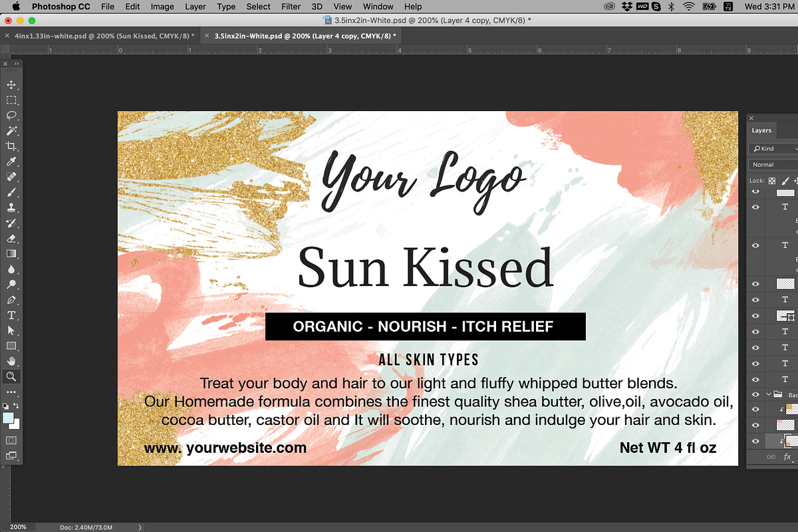
Task: Select the Layers panel tab
Action: pyautogui.click(x=761, y=130)
